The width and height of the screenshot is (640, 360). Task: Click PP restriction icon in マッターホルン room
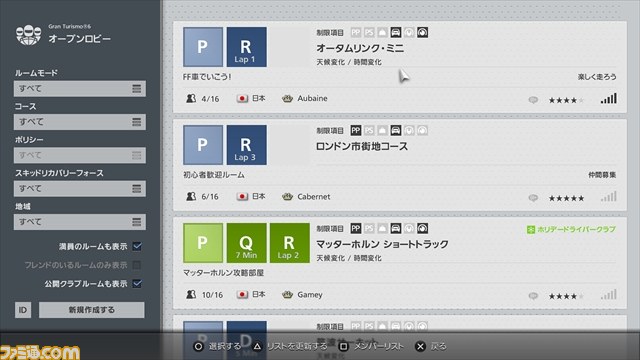click(356, 228)
